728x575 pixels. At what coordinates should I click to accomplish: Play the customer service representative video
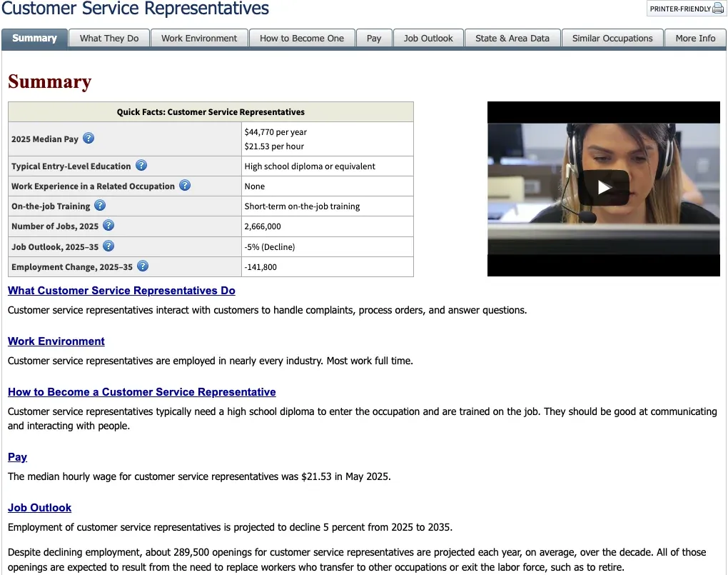click(604, 188)
